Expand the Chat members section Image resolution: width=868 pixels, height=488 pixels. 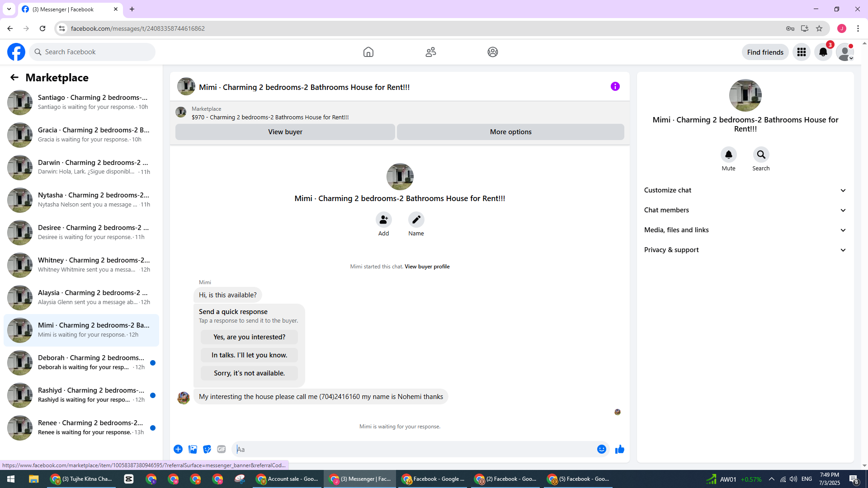click(x=745, y=210)
